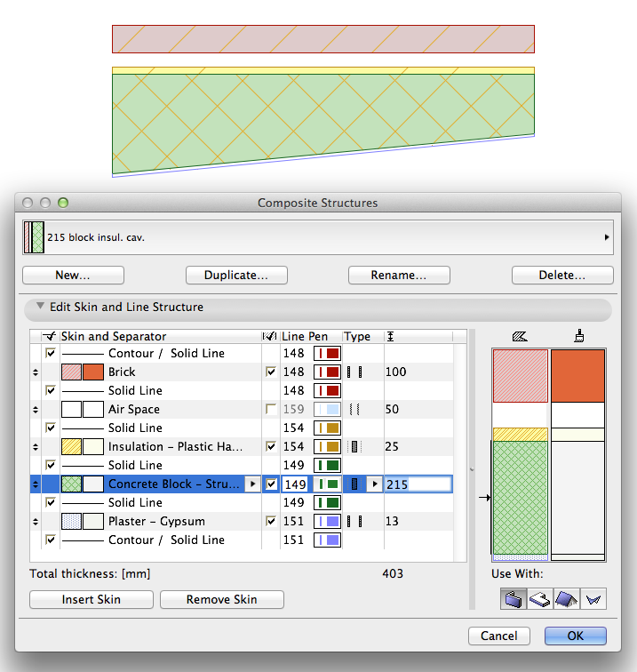Select the Wall tool in Use With
Image resolution: width=637 pixels, height=672 pixels.
[514, 599]
